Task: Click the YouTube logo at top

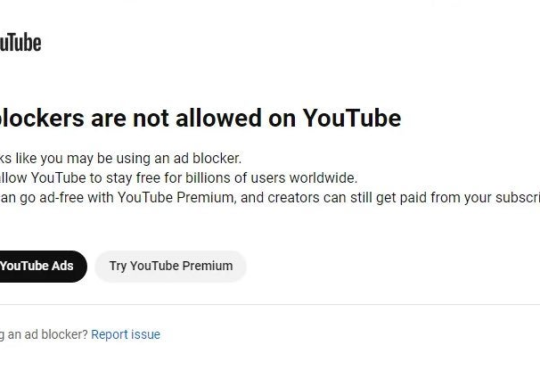Action: [20, 43]
